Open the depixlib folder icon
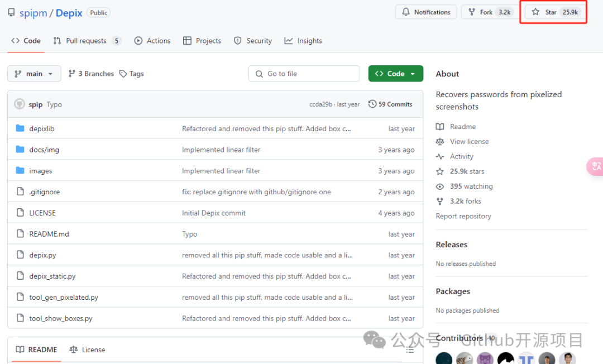 tap(20, 128)
